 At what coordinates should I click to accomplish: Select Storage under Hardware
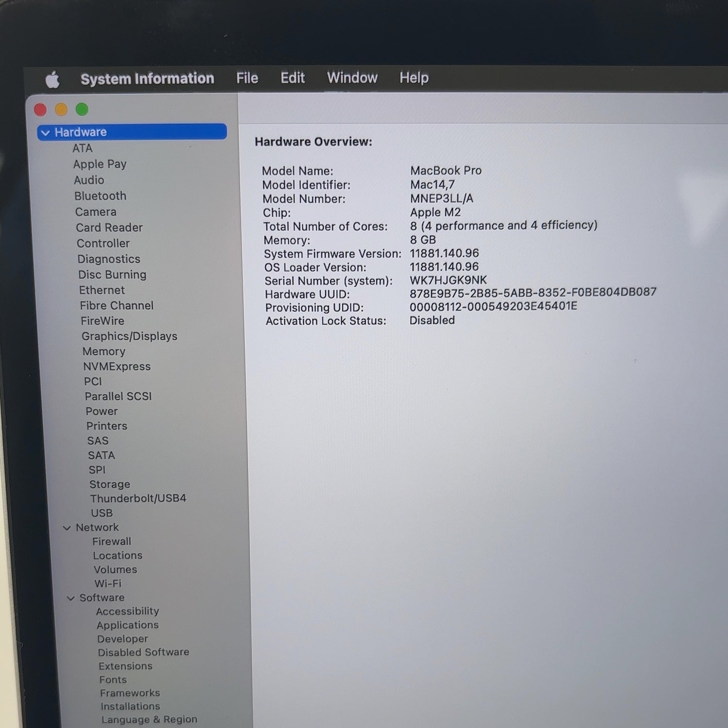coord(110,484)
